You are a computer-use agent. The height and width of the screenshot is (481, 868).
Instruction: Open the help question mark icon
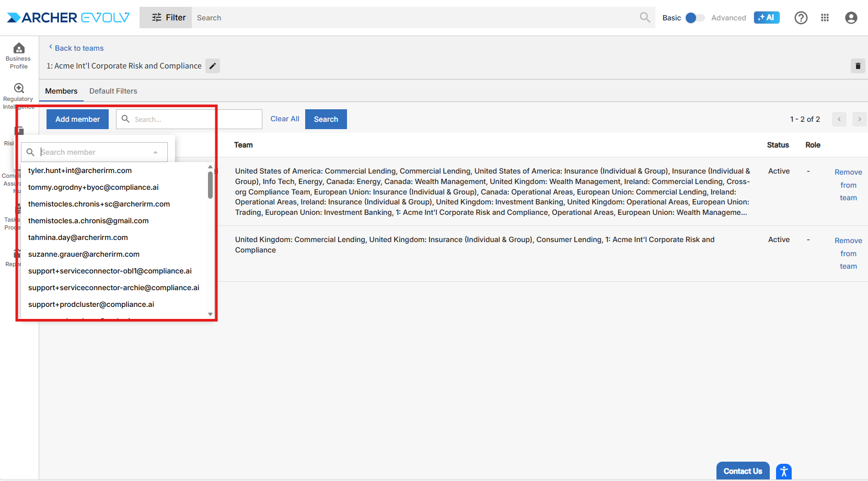(x=801, y=18)
